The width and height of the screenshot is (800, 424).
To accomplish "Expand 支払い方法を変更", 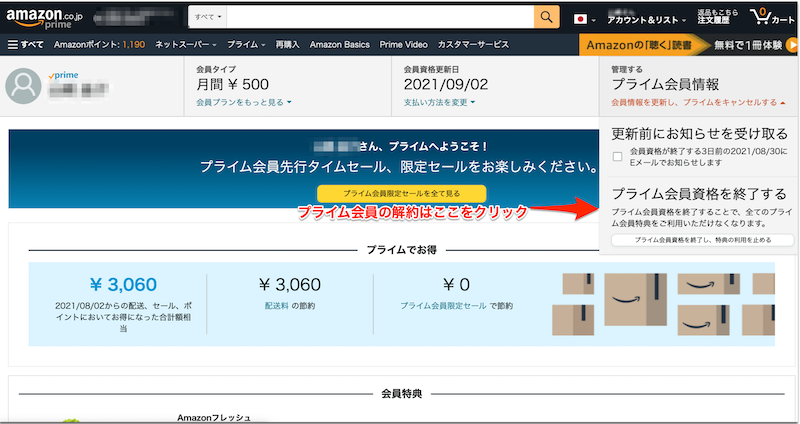I will [439, 103].
